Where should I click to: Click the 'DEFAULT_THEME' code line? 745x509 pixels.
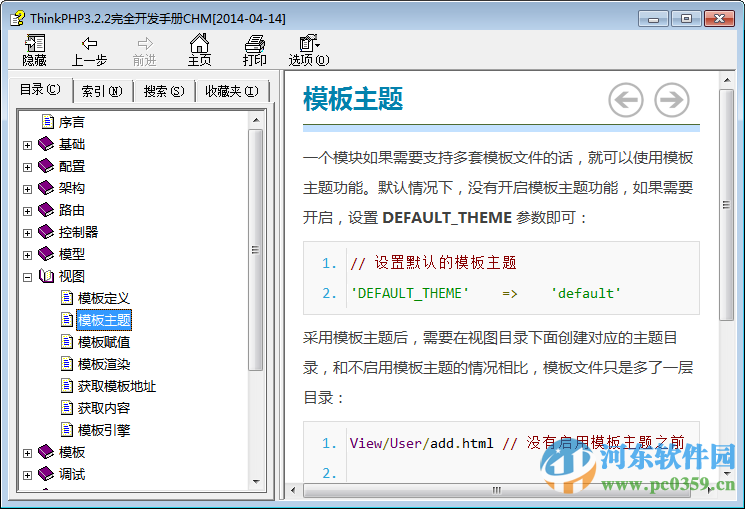pyautogui.click(x=485, y=293)
